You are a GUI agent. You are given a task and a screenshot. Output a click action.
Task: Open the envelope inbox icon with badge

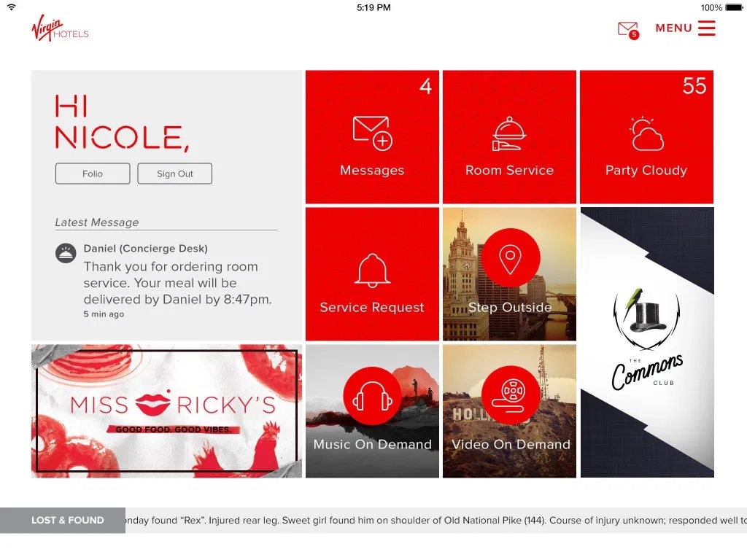pos(628,30)
